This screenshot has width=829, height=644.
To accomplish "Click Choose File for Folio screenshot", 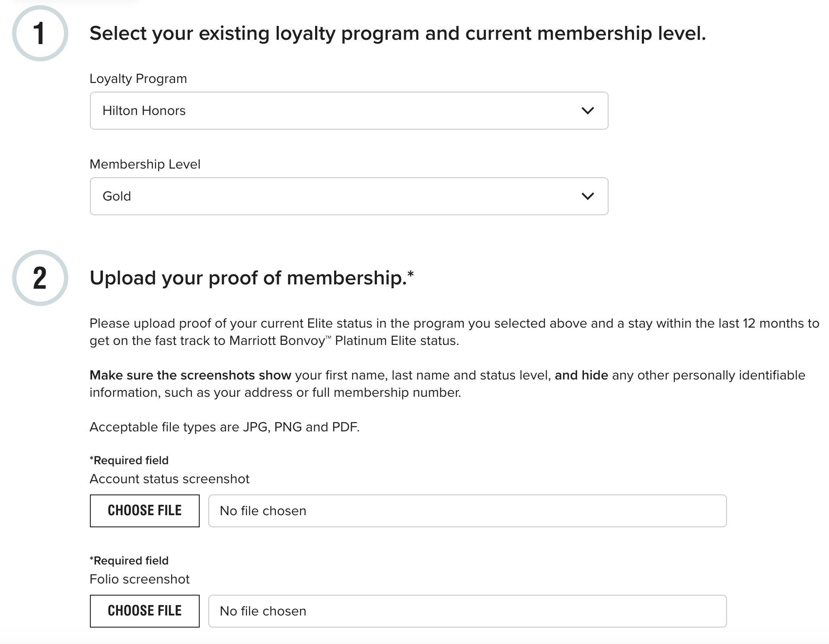I will (144, 611).
